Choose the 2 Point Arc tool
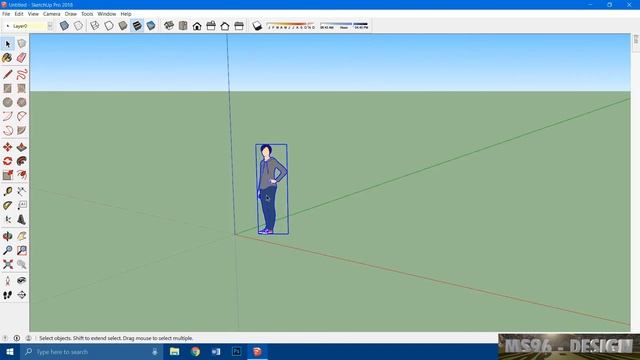 click(x=22, y=116)
